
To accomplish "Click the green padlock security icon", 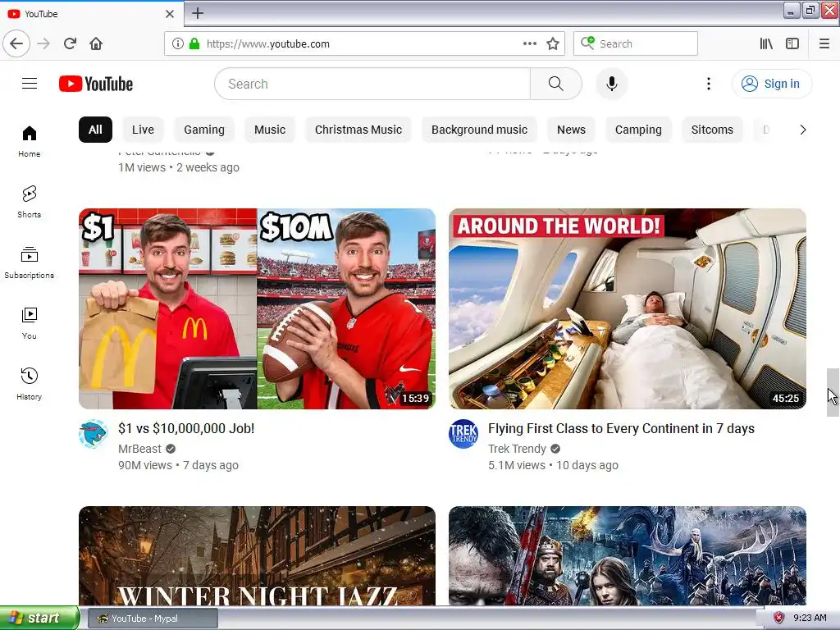I will 194,43.
